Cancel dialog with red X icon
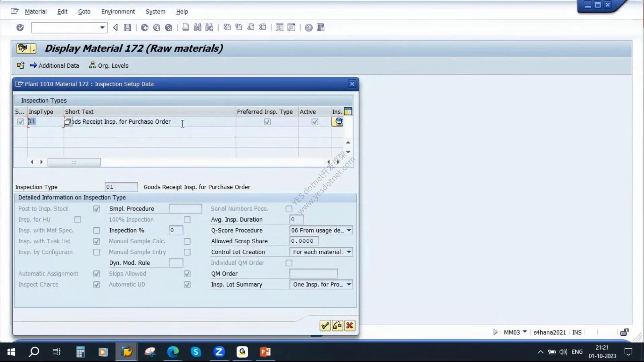The height and width of the screenshot is (362, 644). (350, 325)
